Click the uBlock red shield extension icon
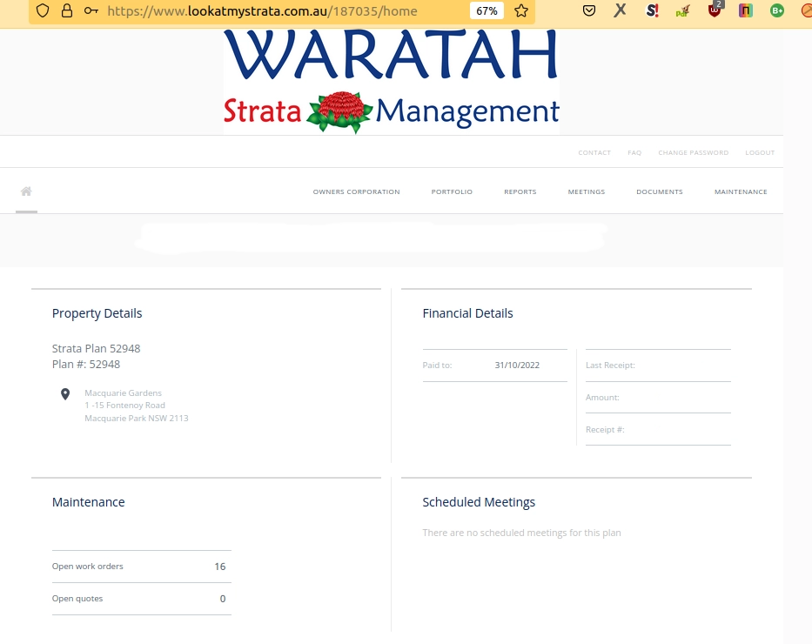This screenshot has height=644, width=812. click(715, 10)
